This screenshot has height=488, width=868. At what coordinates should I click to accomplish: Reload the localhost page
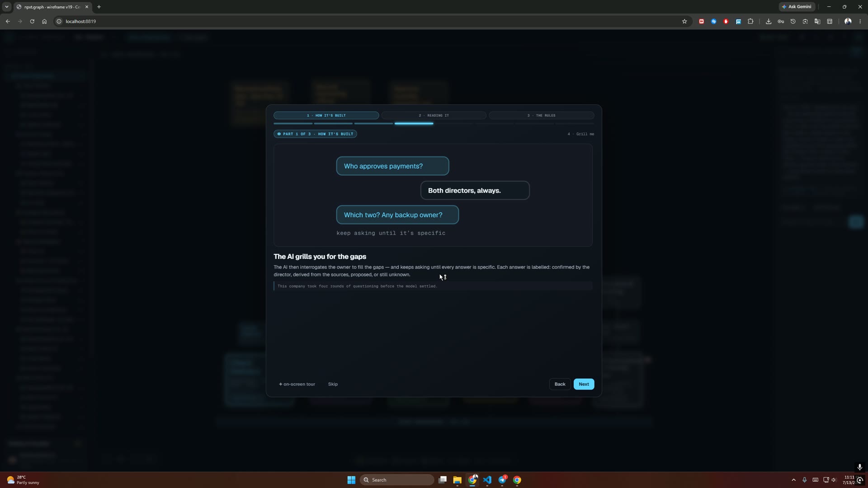32,21
